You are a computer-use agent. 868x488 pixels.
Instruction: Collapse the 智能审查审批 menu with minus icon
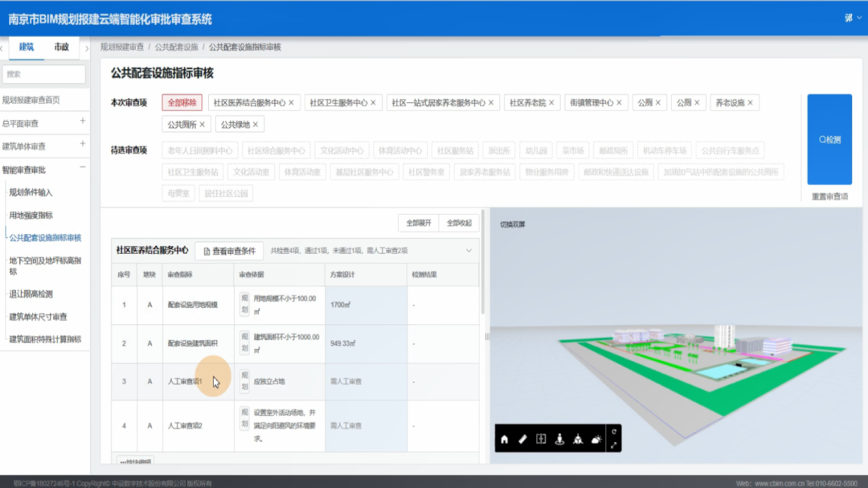[83, 167]
